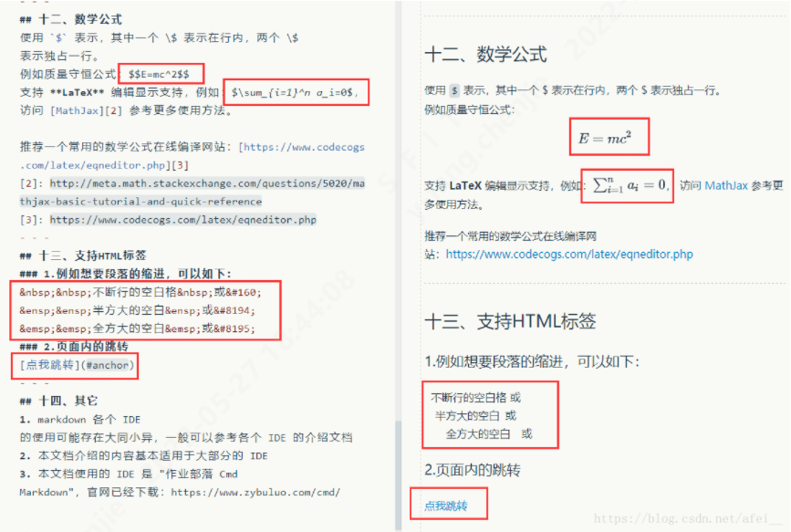The width and height of the screenshot is (791, 532).
Task: Click the [MathJax][2] reference in editor
Action: click(x=87, y=110)
